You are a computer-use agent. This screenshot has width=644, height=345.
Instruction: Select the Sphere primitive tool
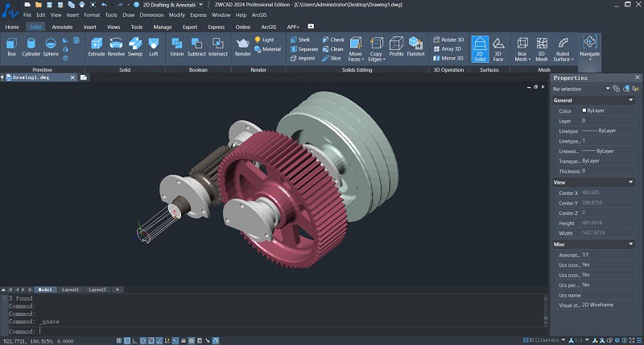point(51,47)
